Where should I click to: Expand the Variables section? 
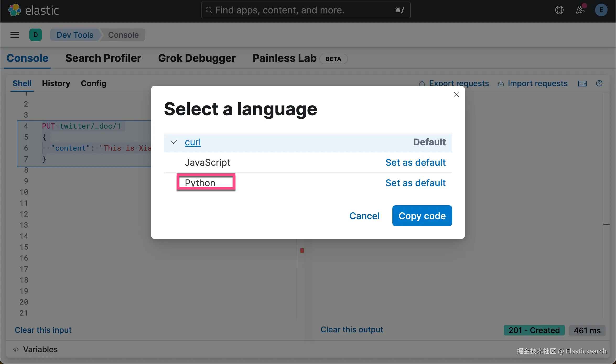coord(40,349)
